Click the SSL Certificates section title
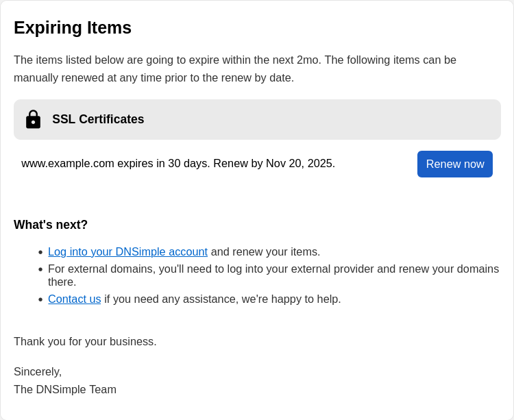 pos(98,119)
